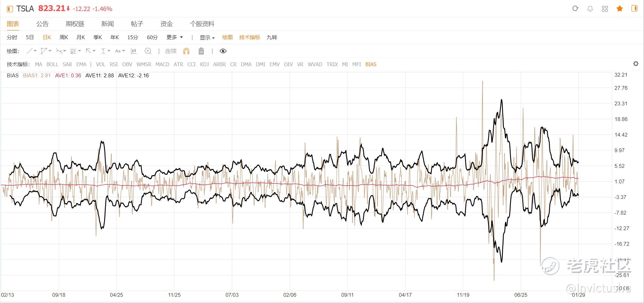
Task: Select the 日K daily candlestick period
Action: (x=47, y=37)
